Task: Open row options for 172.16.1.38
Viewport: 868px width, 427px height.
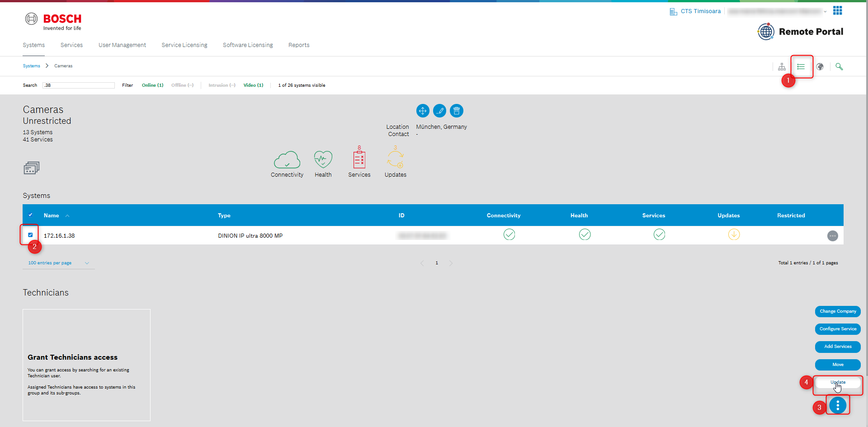Action: pyautogui.click(x=832, y=236)
